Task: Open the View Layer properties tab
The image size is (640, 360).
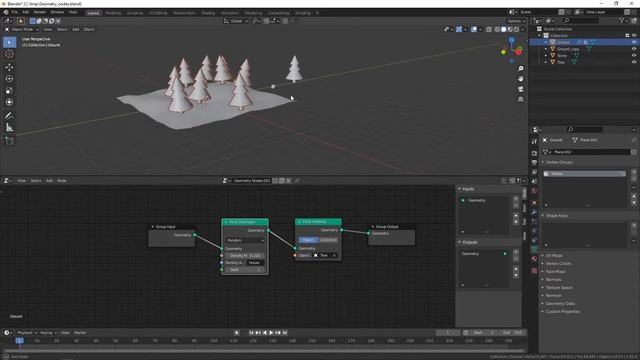Action: tap(534, 172)
